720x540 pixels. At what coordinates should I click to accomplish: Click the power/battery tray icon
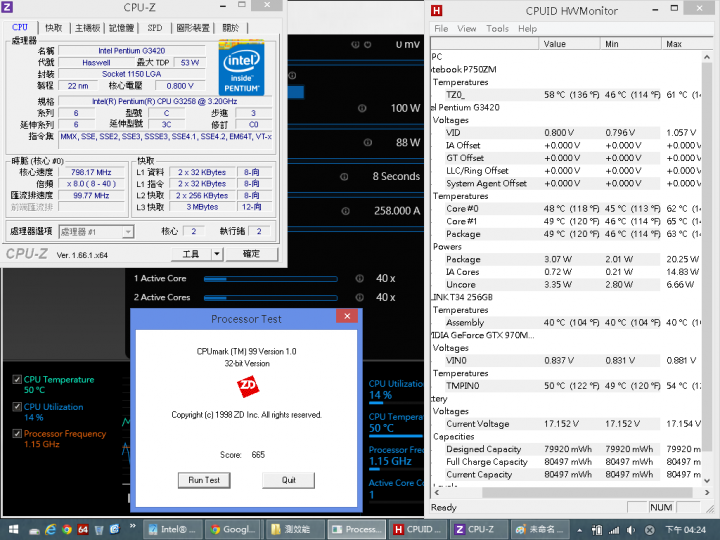[x=596, y=530]
